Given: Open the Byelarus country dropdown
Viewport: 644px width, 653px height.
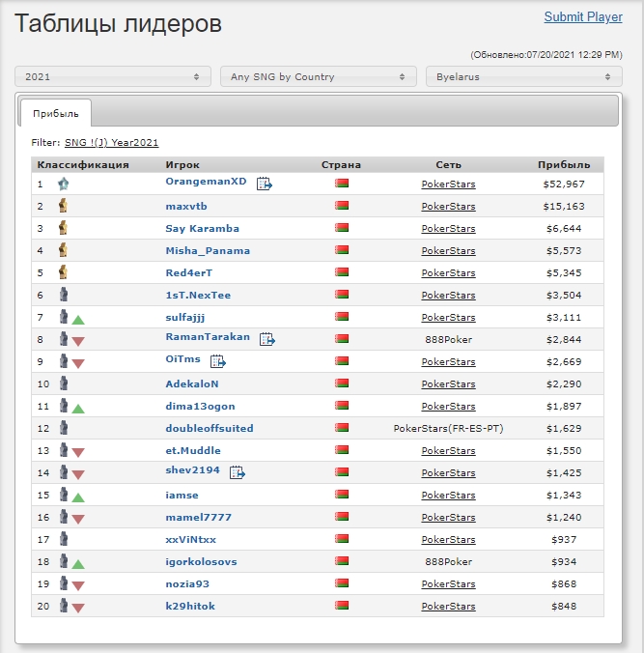Looking at the screenshot, I should [524, 76].
